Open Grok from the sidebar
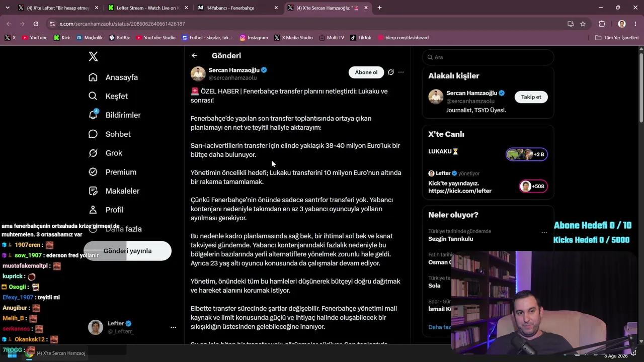644x362 pixels. pos(105,153)
